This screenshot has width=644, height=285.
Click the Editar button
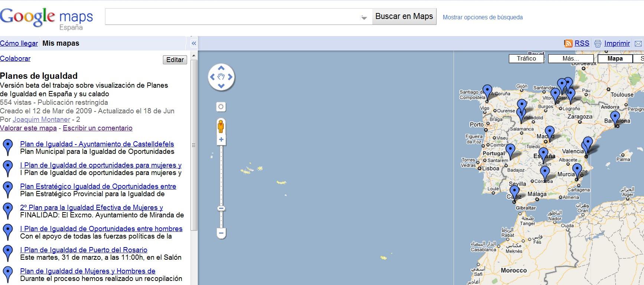click(175, 60)
